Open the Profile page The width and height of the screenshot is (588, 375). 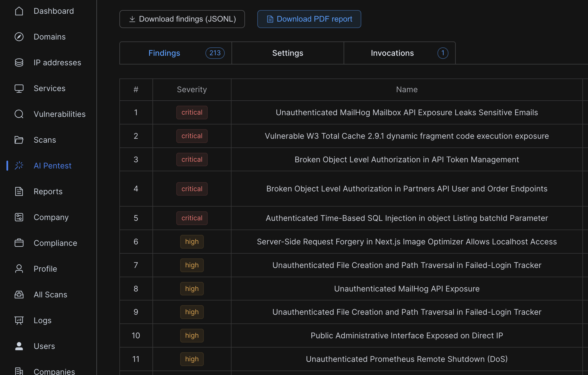[45, 269]
